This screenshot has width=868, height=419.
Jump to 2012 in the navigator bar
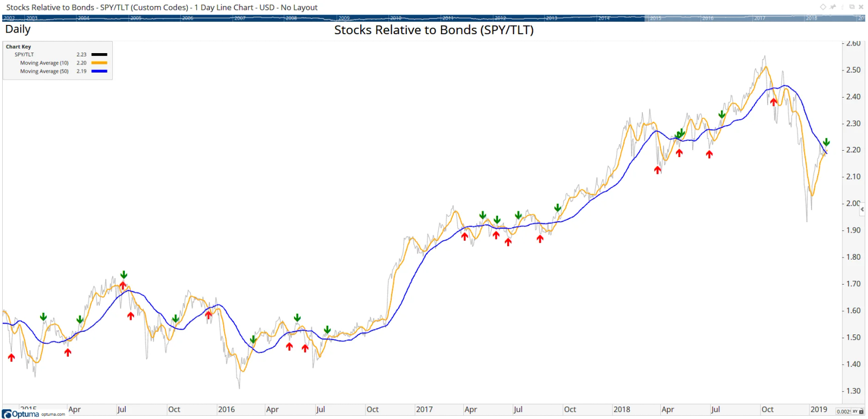click(x=500, y=18)
